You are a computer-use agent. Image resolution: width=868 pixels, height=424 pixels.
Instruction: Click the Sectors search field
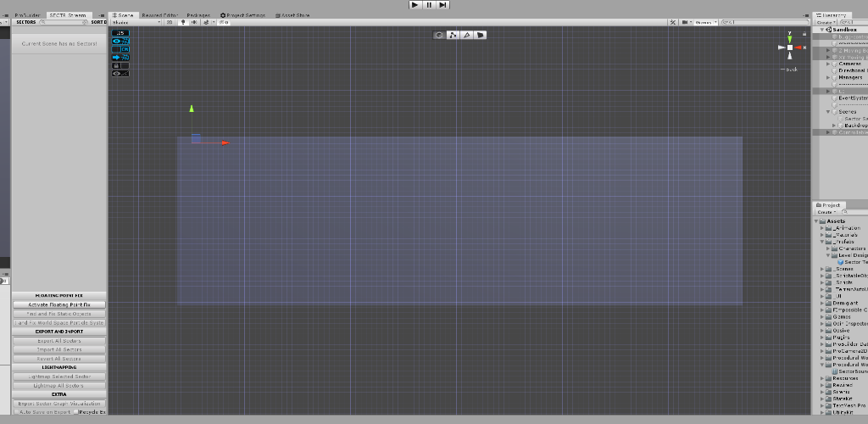point(64,22)
